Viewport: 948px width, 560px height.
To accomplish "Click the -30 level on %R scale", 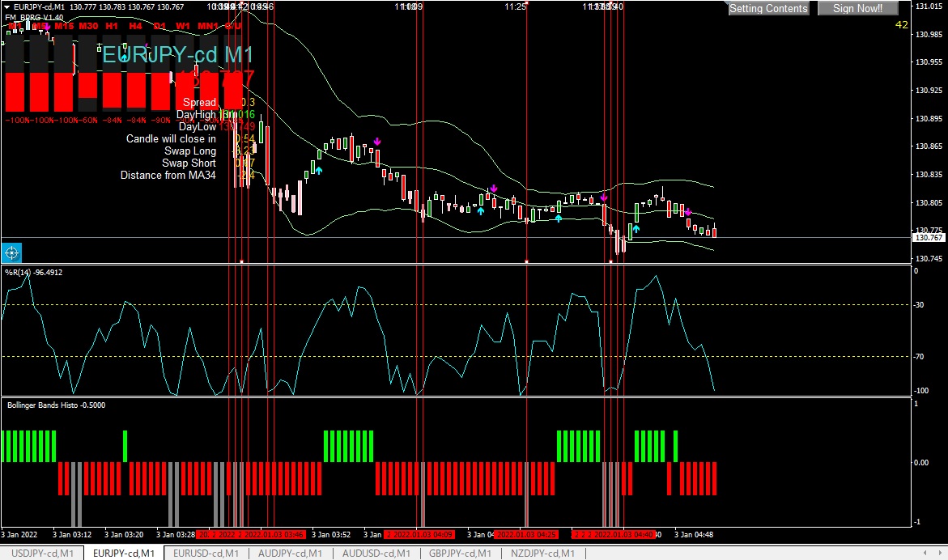I will (918, 304).
